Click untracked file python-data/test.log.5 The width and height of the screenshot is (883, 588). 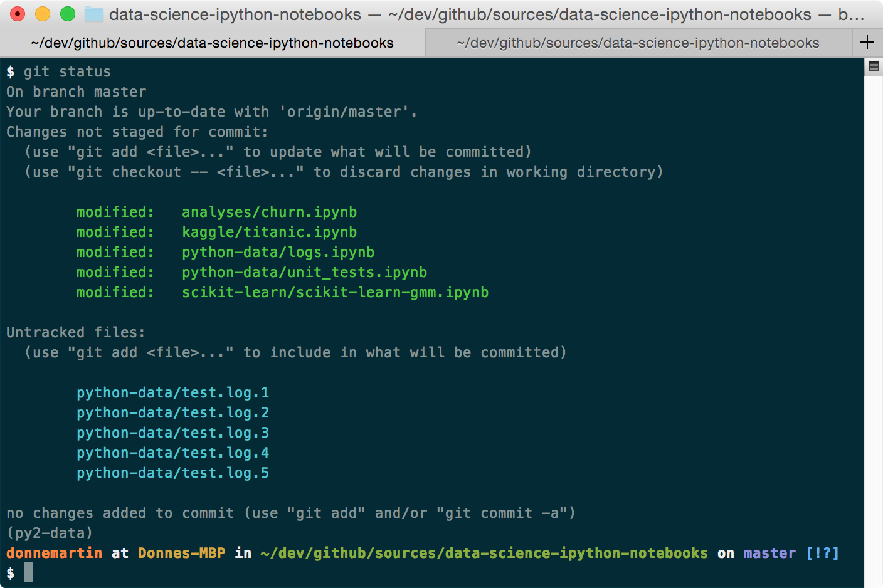(172, 473)
